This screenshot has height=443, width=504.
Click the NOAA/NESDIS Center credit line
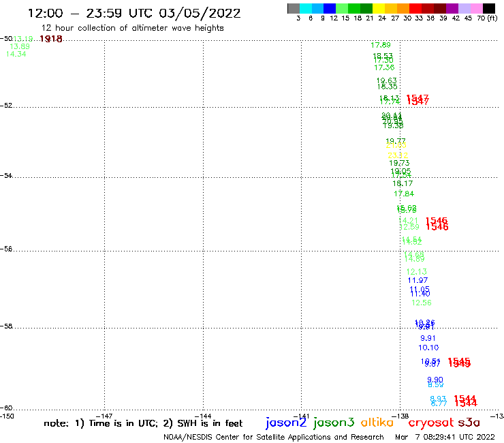(x=274, y=438)
